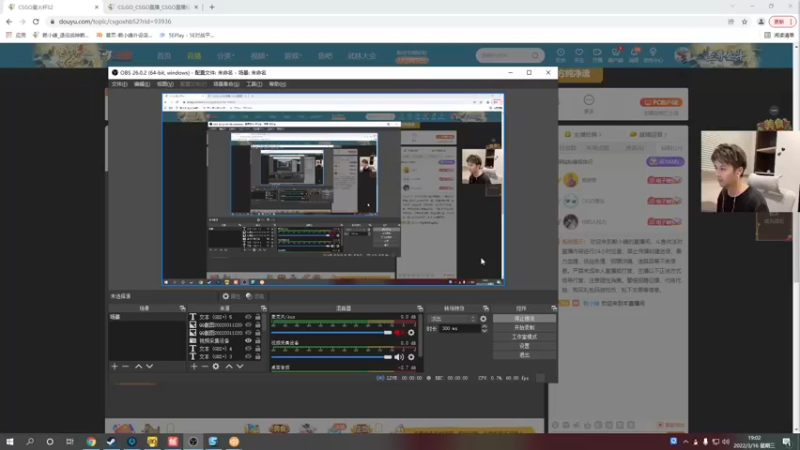
Task: Click the Douyu search magnifier icon
Action: point(535,55)
